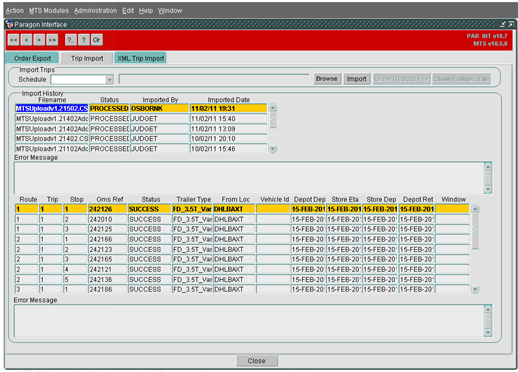
Task: Open the Action menu
Action: click(15, 11)
